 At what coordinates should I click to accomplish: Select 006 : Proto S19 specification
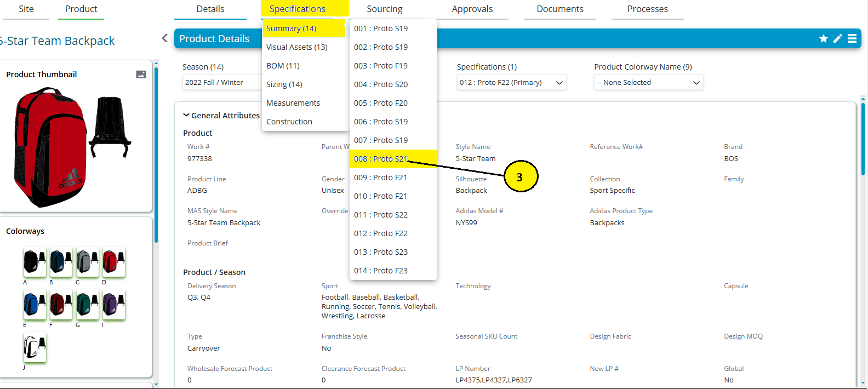pos(393,122)
